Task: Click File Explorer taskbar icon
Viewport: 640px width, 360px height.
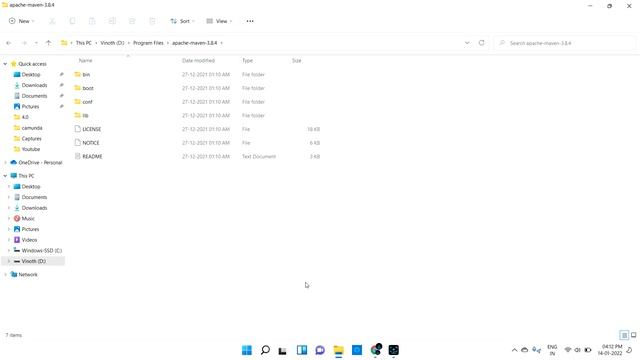Action: tap(338, 350)
